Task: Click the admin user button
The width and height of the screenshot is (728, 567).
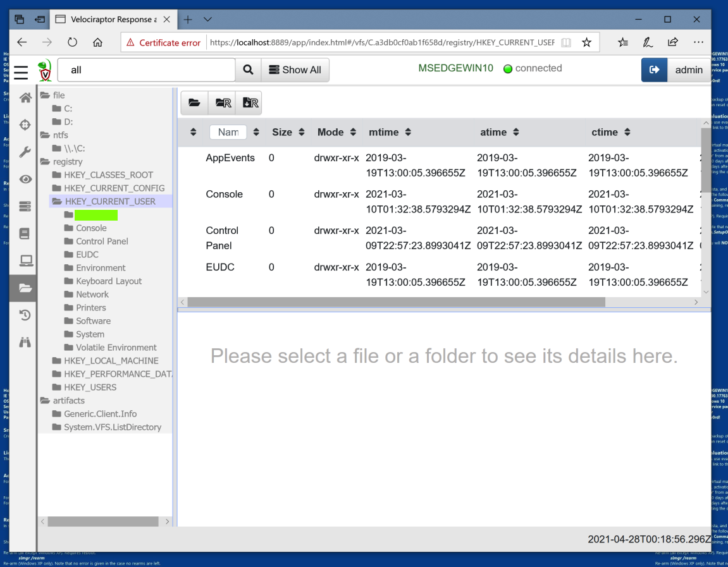Action: click(x=689, y=70)
